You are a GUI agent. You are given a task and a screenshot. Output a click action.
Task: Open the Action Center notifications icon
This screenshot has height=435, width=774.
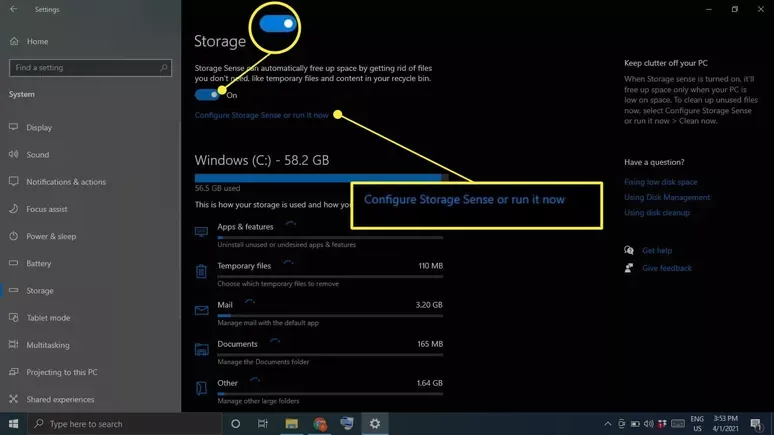pyautogui.click(x=756, y=424)
